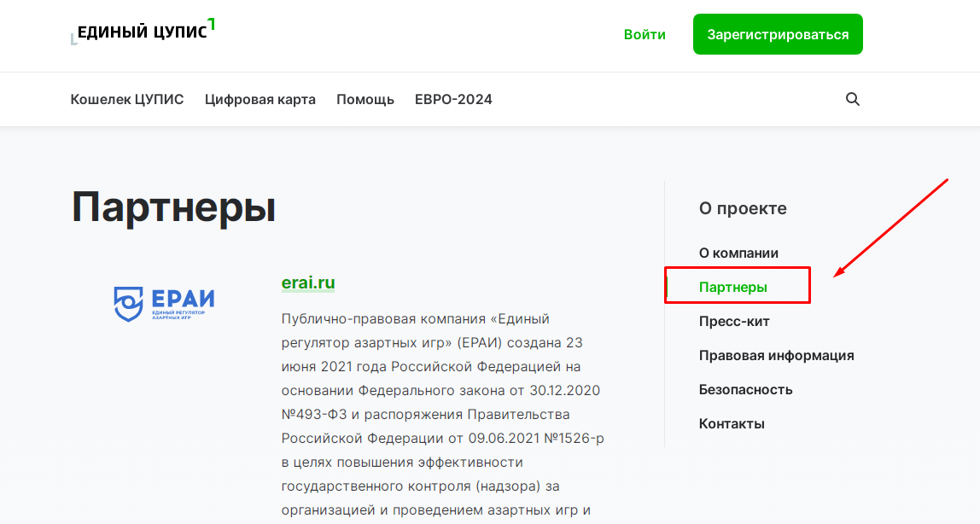Select the Цифровая карта menu item
980x524 pixels.
[260, 99]
